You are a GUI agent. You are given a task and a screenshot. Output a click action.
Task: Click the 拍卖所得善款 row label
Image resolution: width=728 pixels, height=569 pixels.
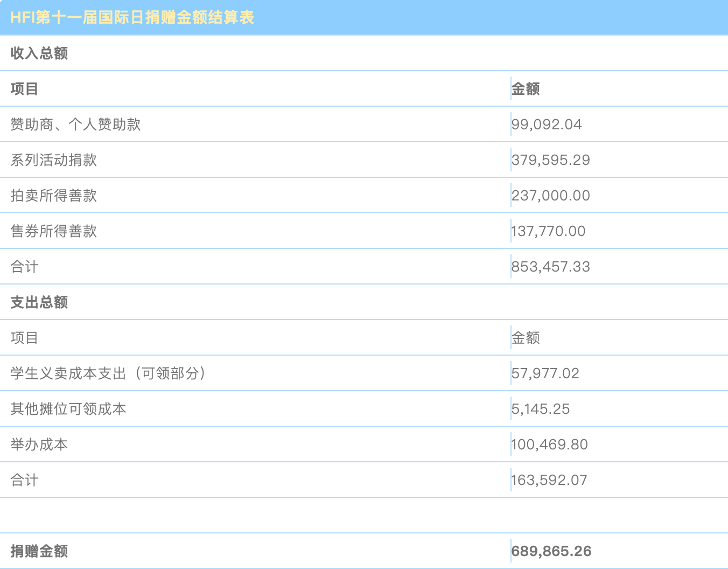point(54,196)
